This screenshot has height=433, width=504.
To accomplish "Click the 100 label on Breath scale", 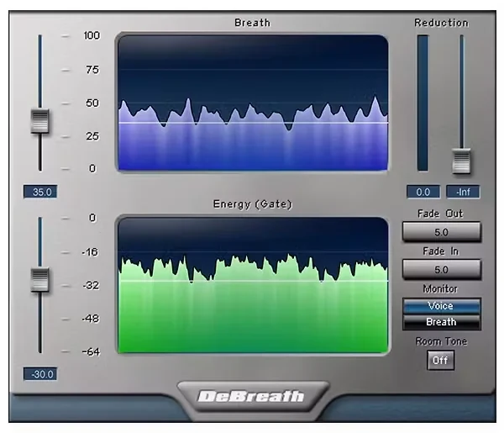I will coord(92,35).
